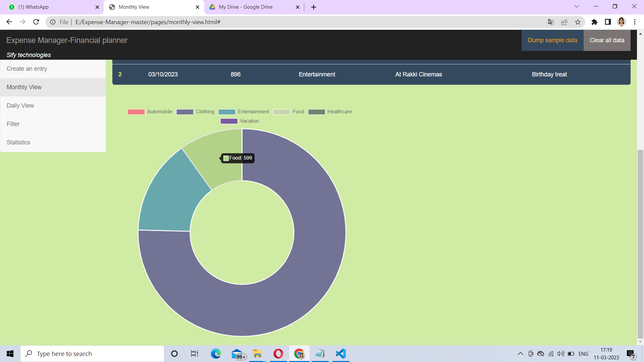Open the side panel icon in toolbar
The height and width of the screenshot is (362, 644).
click(x=607, y=22)
